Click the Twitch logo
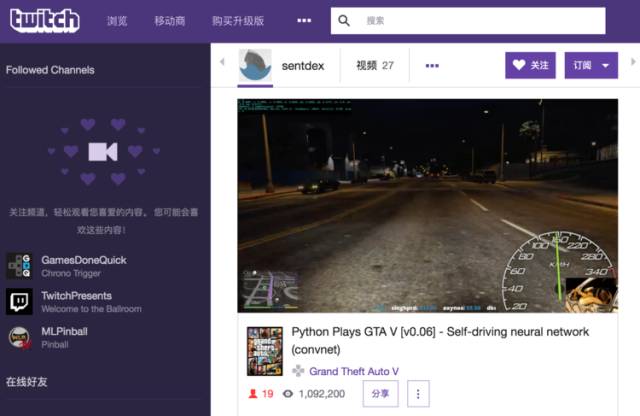The image size is (640, 416). pyautogui.click(x=45, y=20)
